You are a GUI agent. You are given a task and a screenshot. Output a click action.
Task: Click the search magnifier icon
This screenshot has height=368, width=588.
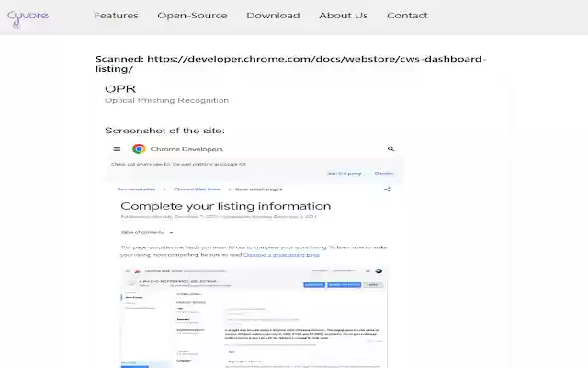[390, 149]
